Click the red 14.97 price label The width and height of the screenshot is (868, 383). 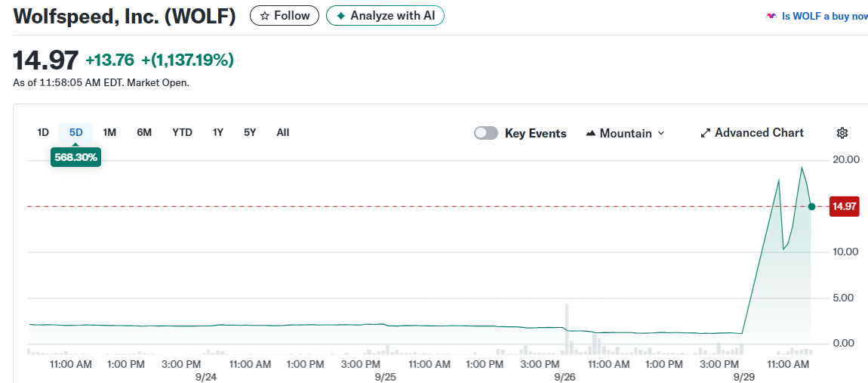pyautogui.click(x=844, y=207)
